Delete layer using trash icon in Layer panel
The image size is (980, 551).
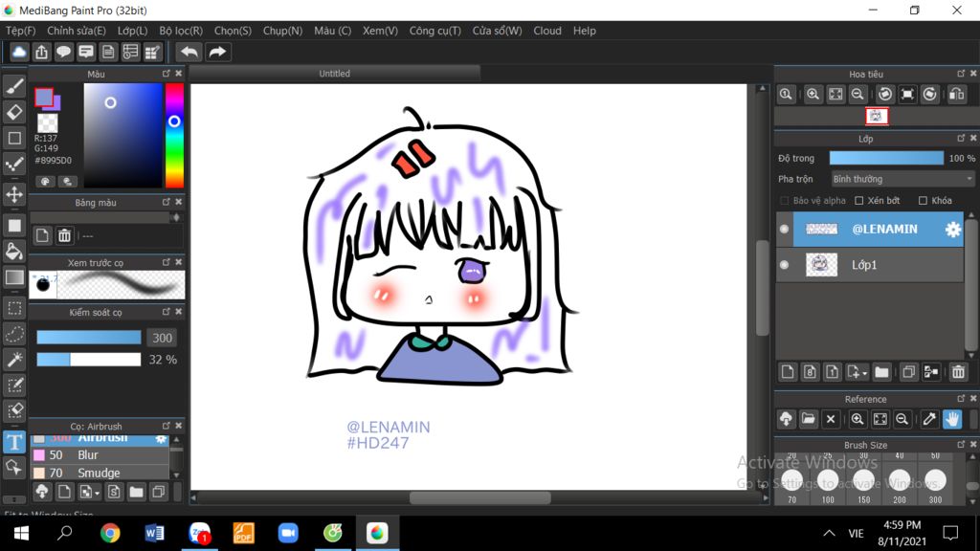(958, 372)
